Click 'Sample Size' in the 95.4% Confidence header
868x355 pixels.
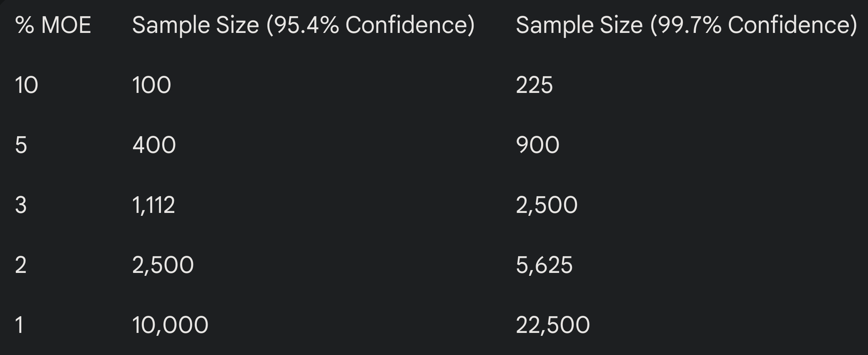point(196,25)
